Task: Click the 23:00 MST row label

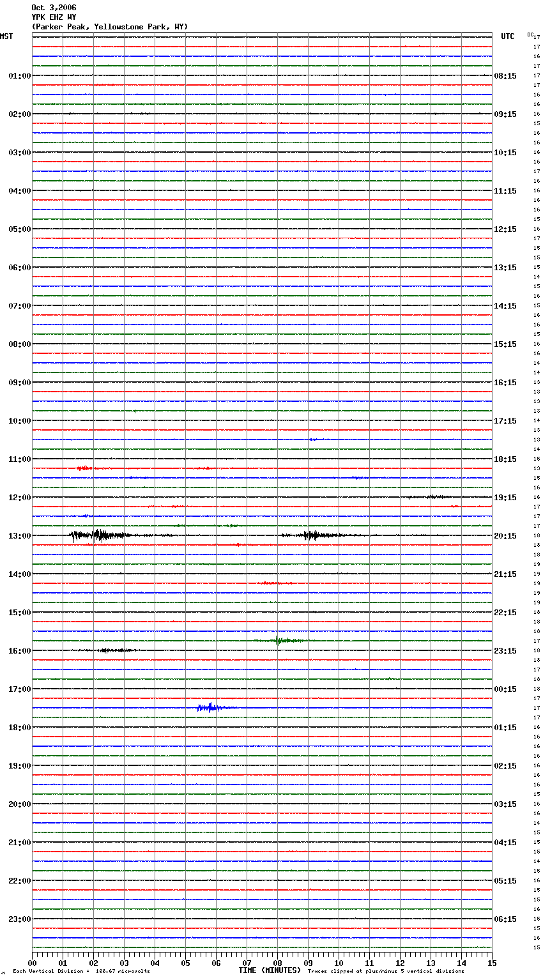Action: pos(20,919)
